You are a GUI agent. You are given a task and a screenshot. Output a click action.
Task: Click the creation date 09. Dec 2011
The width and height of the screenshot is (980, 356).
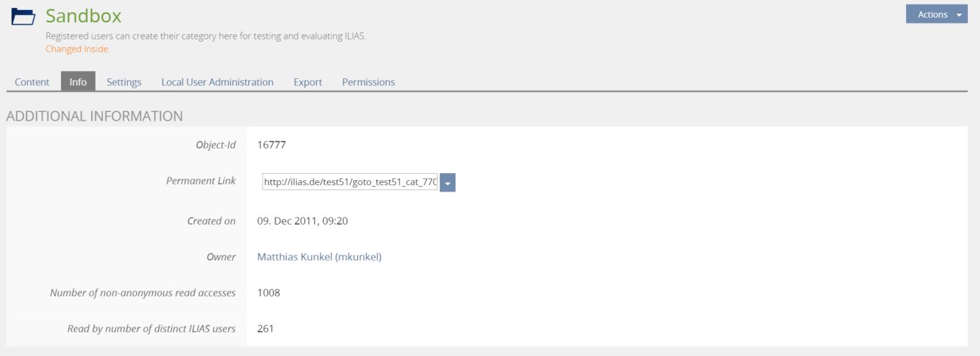click(303, 221)
